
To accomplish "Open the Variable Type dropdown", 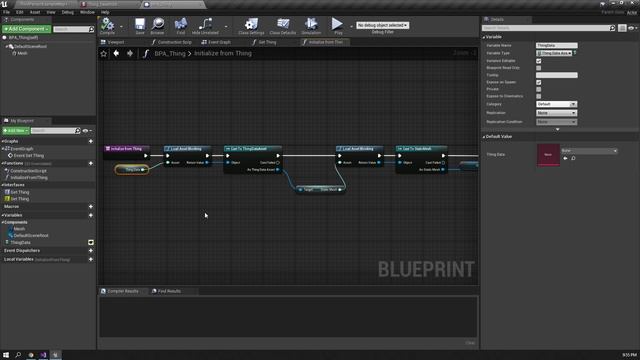I will pos(554,53).
